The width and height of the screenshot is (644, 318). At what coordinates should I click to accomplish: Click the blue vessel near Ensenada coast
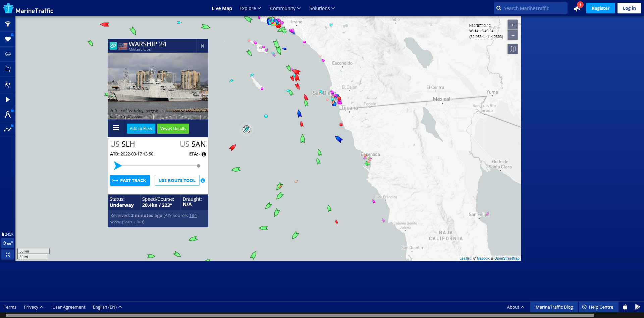(x=339, y=139)
